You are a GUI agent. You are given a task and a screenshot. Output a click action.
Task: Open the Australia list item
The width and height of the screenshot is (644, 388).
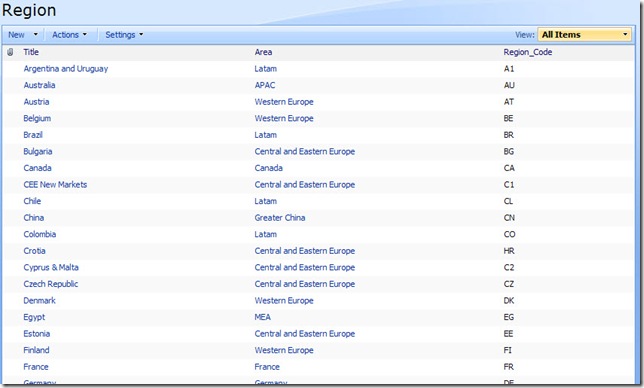(39, 85)
